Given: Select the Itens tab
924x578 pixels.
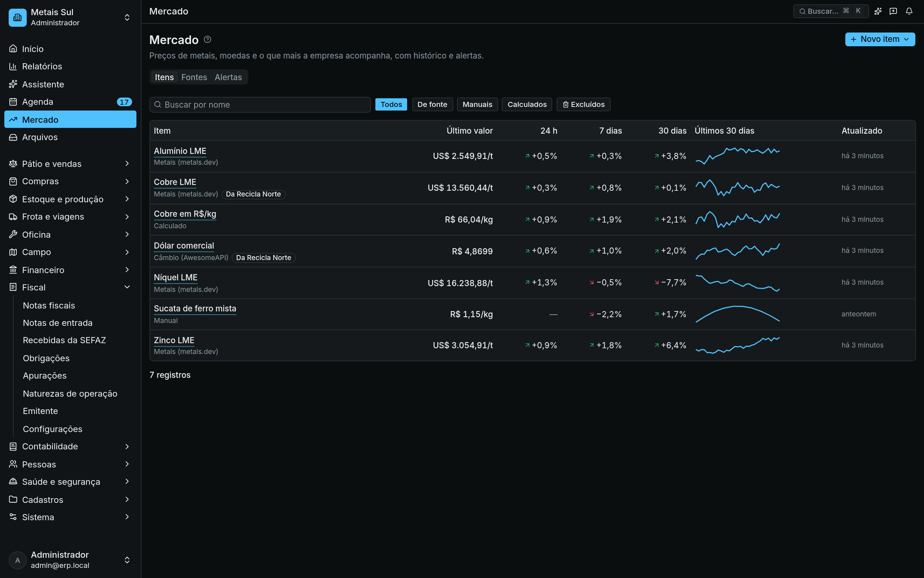Looking at the screenshot, I should pyautogui.click(x=164, y=77).
